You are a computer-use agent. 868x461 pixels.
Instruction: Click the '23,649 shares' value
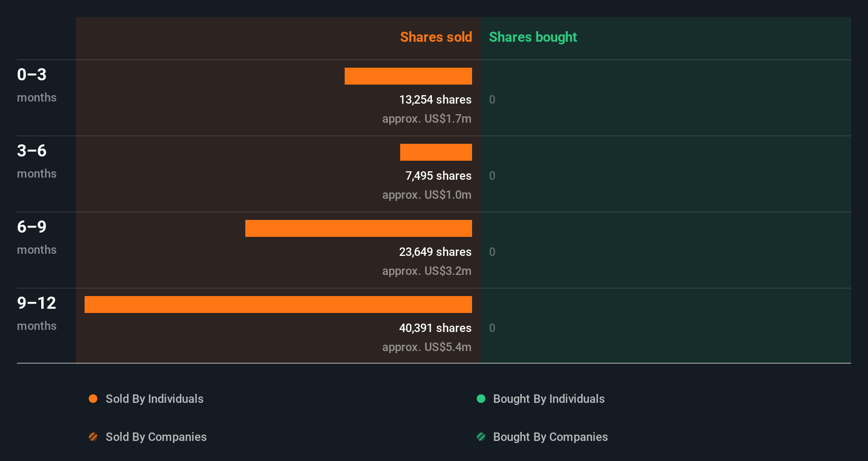point(435,252)
